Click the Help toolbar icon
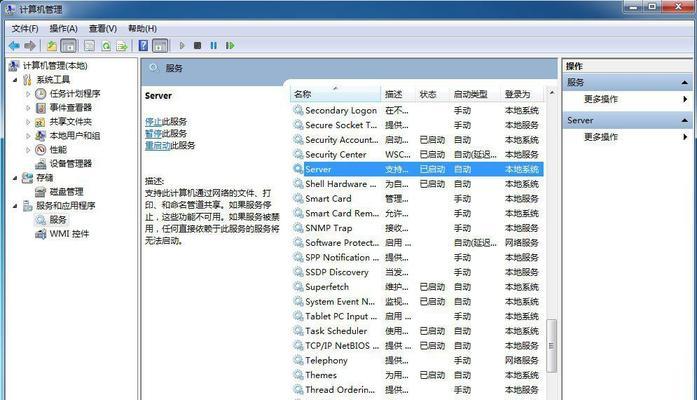 (x=143, y=46)
